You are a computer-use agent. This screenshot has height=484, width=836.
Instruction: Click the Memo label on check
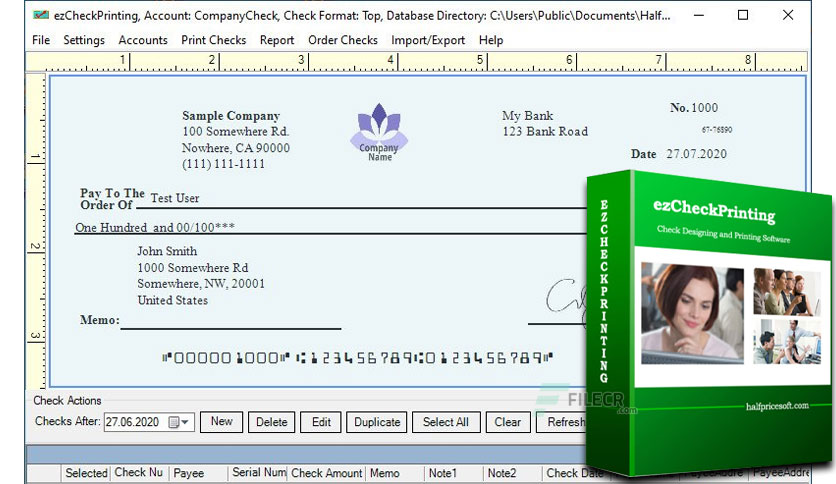pos(100,320)
